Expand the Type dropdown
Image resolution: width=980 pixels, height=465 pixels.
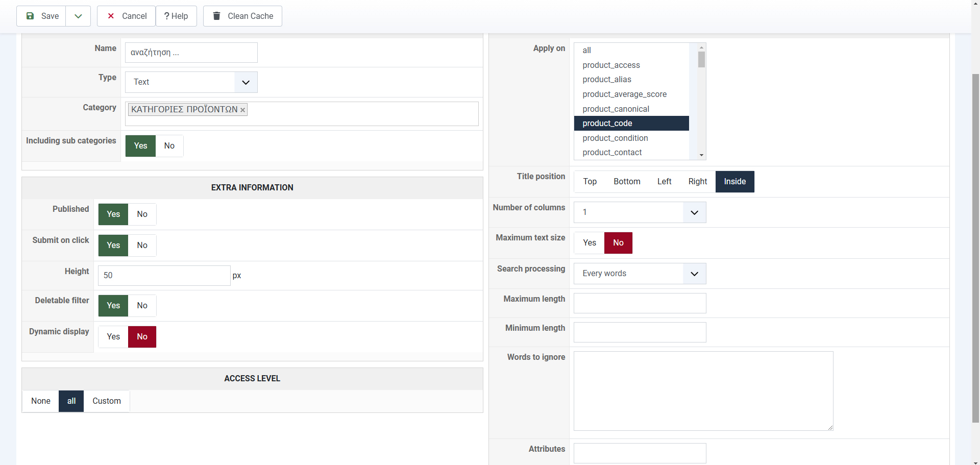246,82
